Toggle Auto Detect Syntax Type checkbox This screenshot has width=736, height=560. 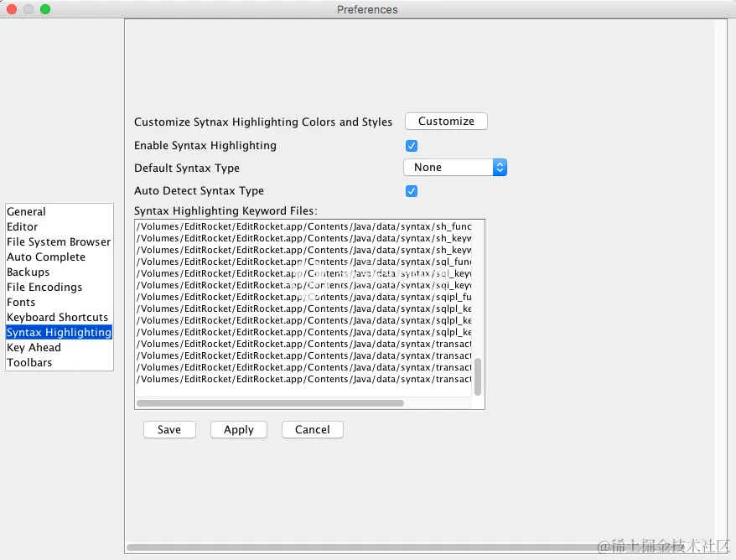click(412, 191)
